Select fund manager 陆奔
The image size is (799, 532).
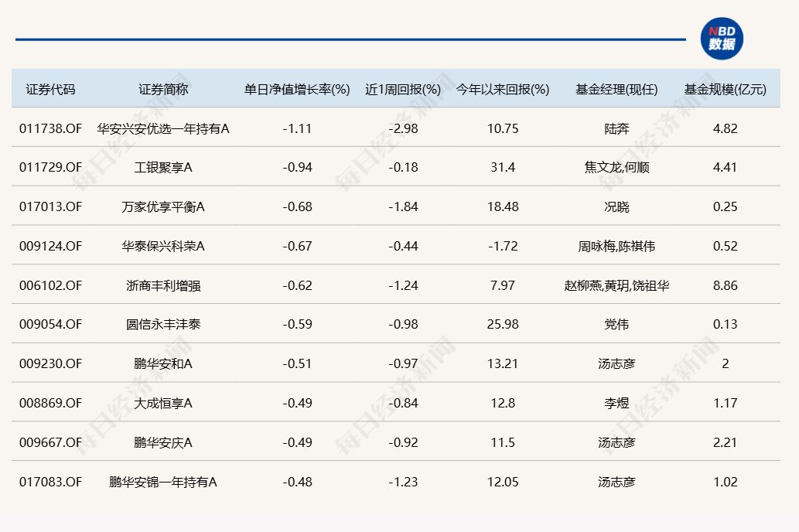click(616, 128)
